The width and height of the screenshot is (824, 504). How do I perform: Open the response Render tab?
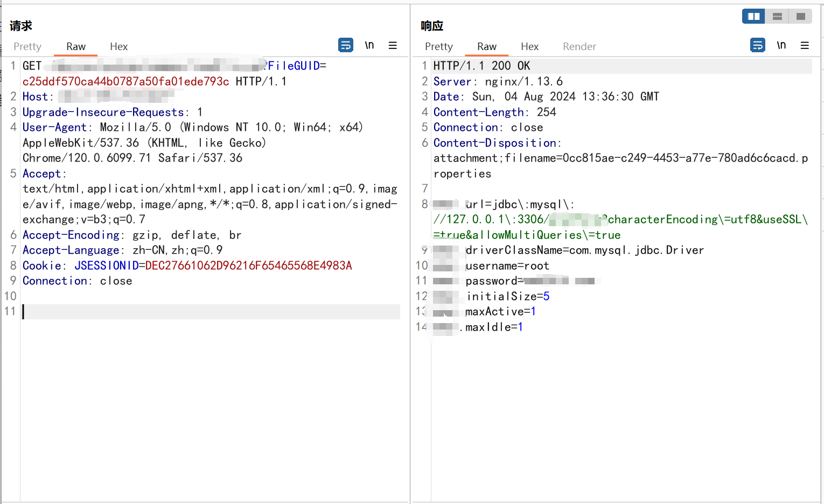click(x=579, y=47)
